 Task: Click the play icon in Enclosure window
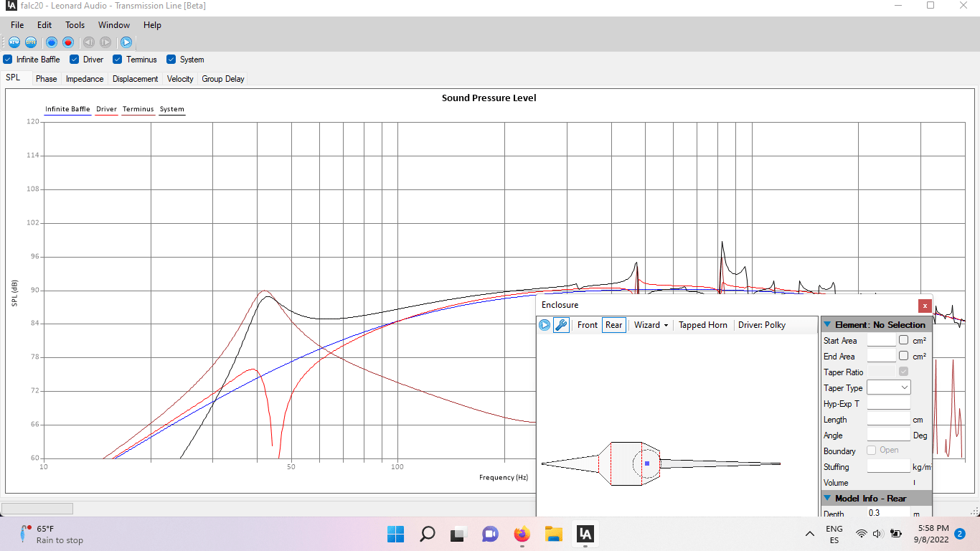545,325
